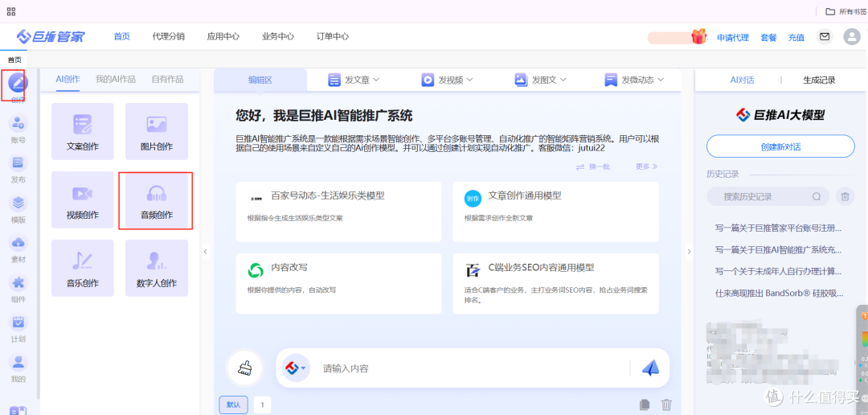Click the copy icon below the input

(x=645, y=405)
